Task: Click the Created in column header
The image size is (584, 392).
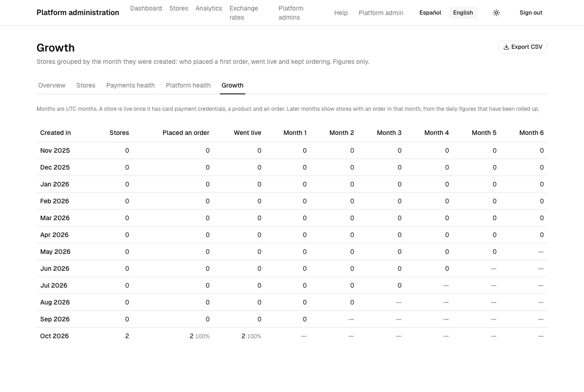Action: click(56, 133)
